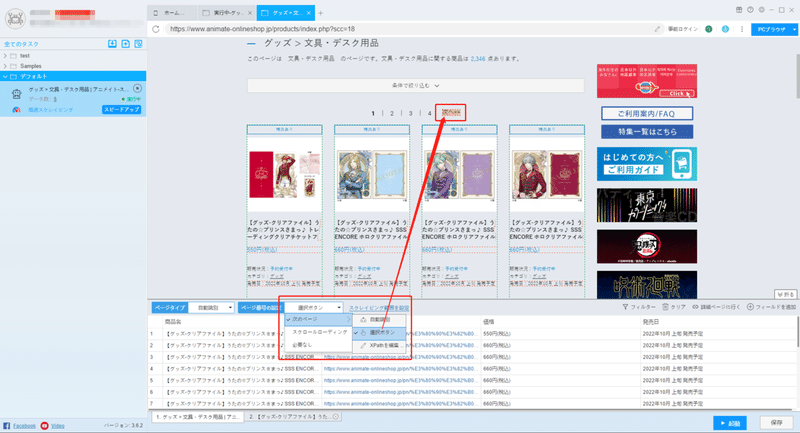The width and height of the screenshot is (800, 433).
Task: Expand the Samples folder in the task tree
Action: pyautogui.click(x=6, y=66)
